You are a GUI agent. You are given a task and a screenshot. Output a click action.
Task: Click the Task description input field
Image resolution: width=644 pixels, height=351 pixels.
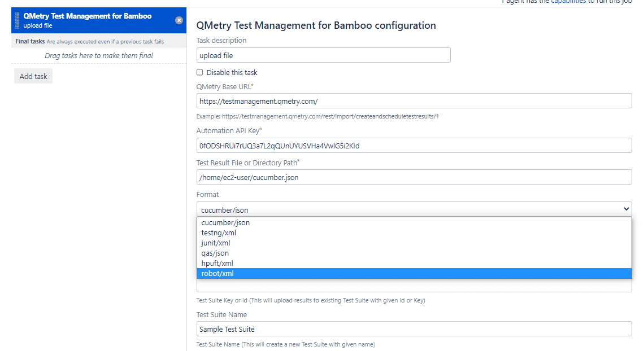[x=323, y=55]
